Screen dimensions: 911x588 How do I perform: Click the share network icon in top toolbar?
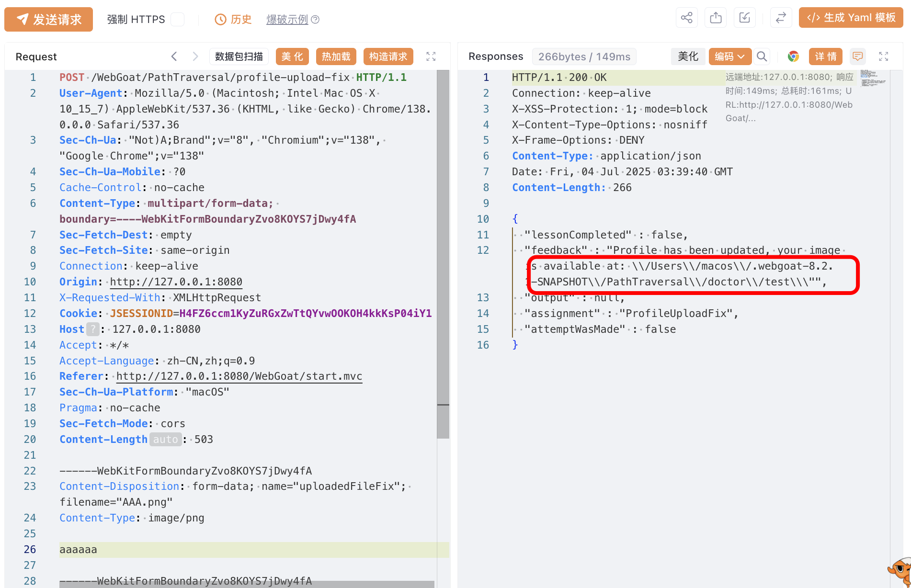click(686, 18)
